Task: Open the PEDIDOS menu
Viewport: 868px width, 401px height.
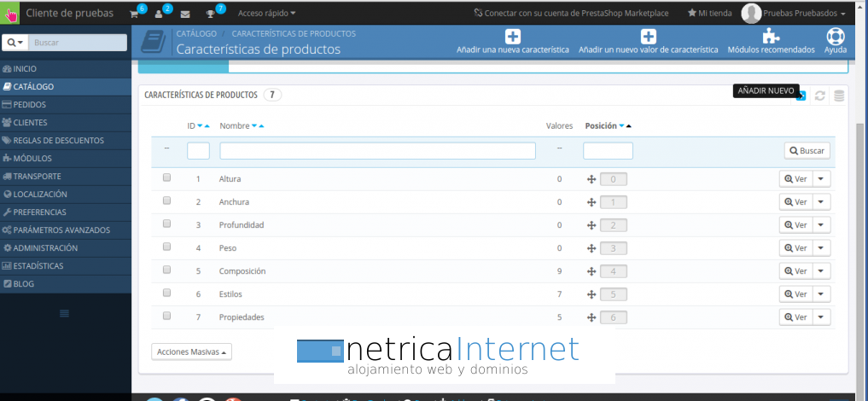Action: pyautogui.click(x=66, y=105)
